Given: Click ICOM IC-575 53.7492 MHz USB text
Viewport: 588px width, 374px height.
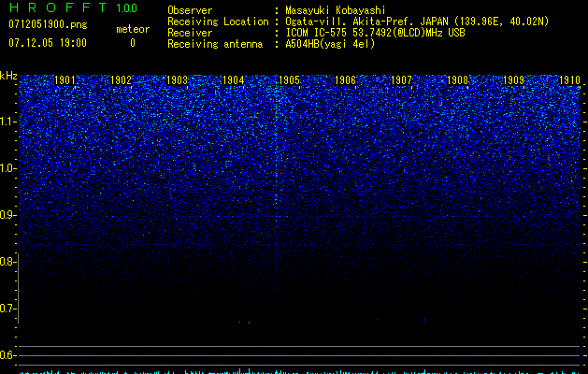Looking at the screenshot, I should pyautogui.click(x=375, y=33).
